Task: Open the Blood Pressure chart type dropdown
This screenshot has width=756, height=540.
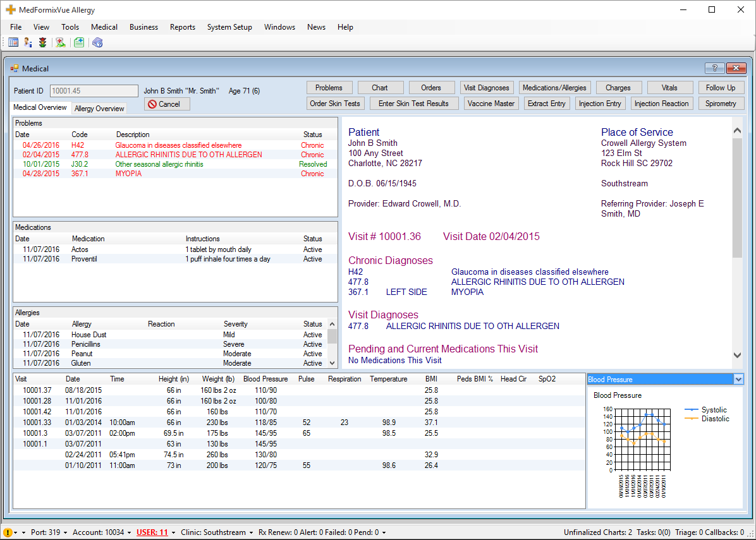Action: 738,379
